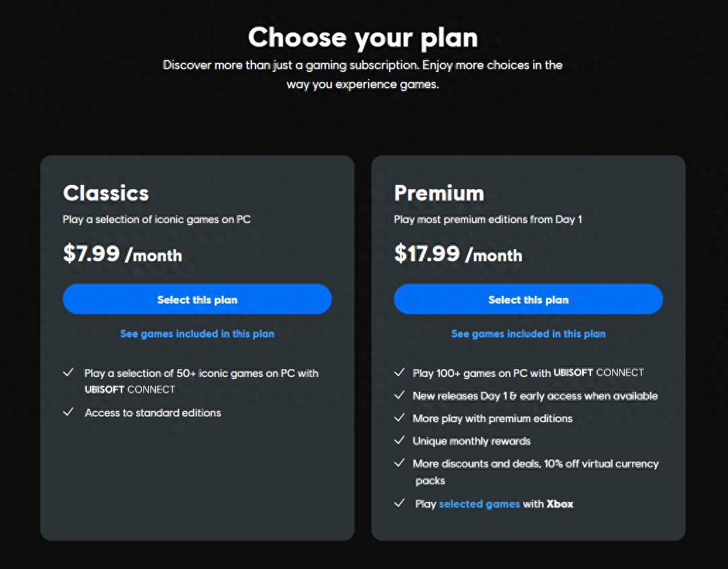
Task: Click checkmark next to Unique monthly rewards
Action: 399,441
